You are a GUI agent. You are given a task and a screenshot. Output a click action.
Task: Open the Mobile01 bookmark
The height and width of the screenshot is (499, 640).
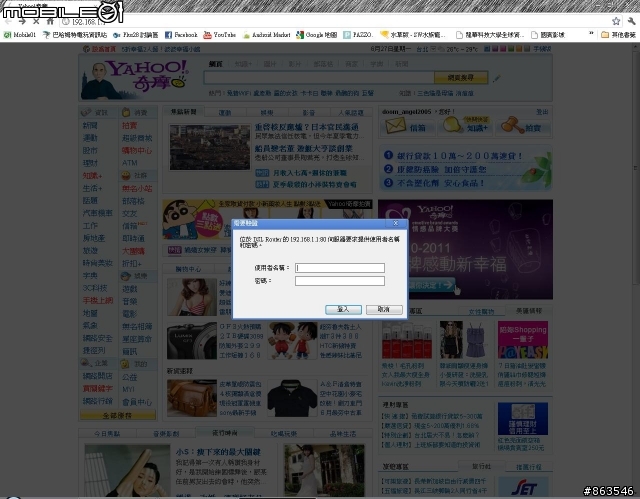pos(20,35)
